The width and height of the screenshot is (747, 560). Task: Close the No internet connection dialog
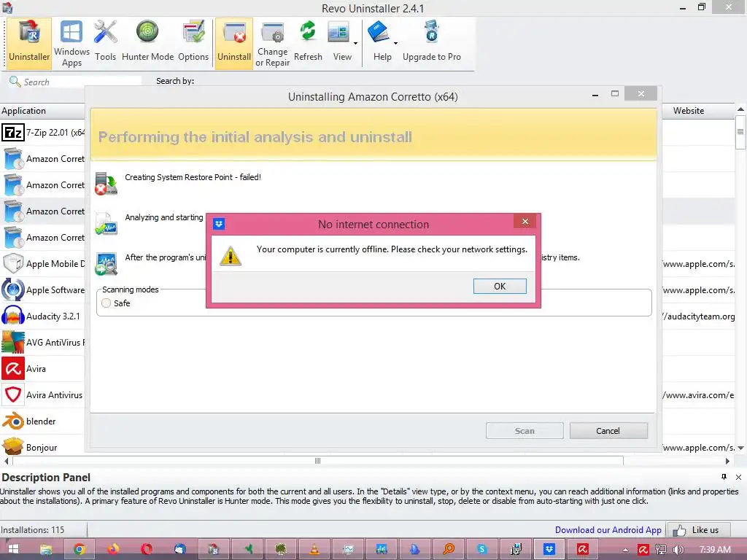(x=525, y=222)
